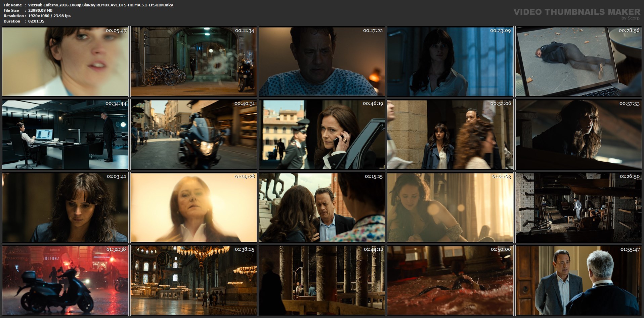Image resolution: width=644 pixels, height=318 pixels.
Task: Open the Hagia Sophia thumbnail at 01:38:25
Action: point(194,280)
